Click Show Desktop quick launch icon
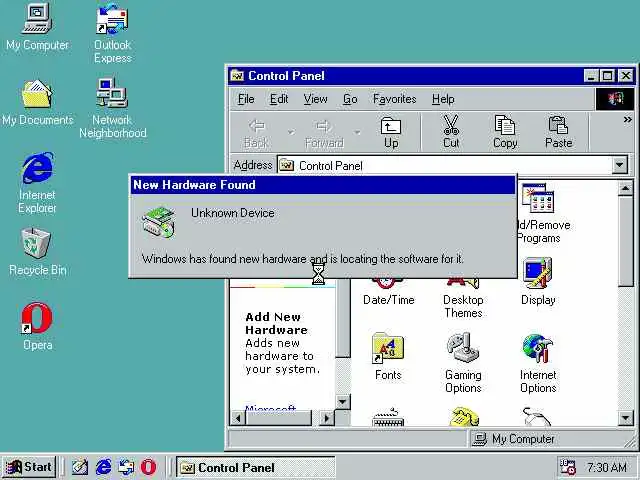 pos(80,467)
